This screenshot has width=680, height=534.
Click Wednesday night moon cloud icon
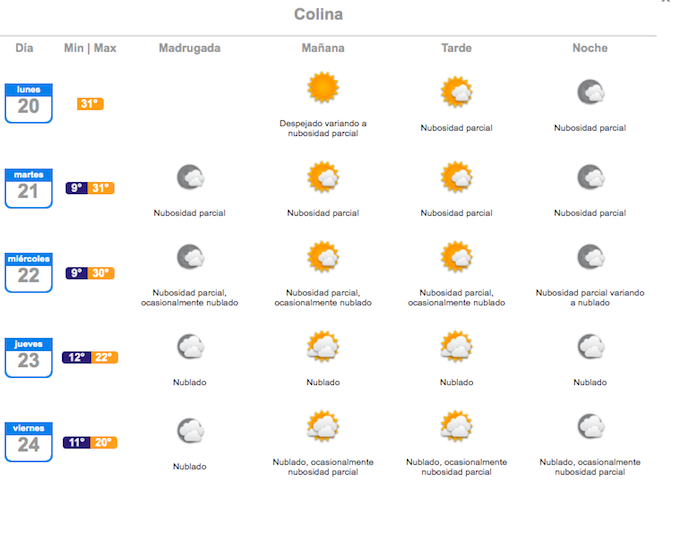coord(590,257)
